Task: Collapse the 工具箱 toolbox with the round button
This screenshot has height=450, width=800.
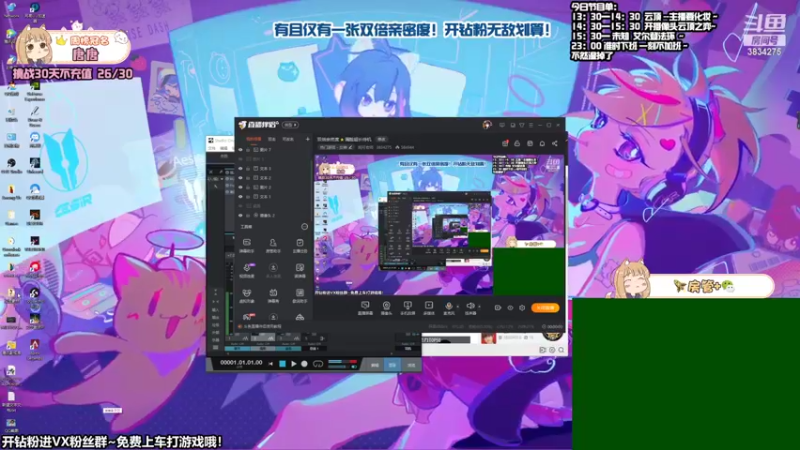Action: click(x=305, y=227)
